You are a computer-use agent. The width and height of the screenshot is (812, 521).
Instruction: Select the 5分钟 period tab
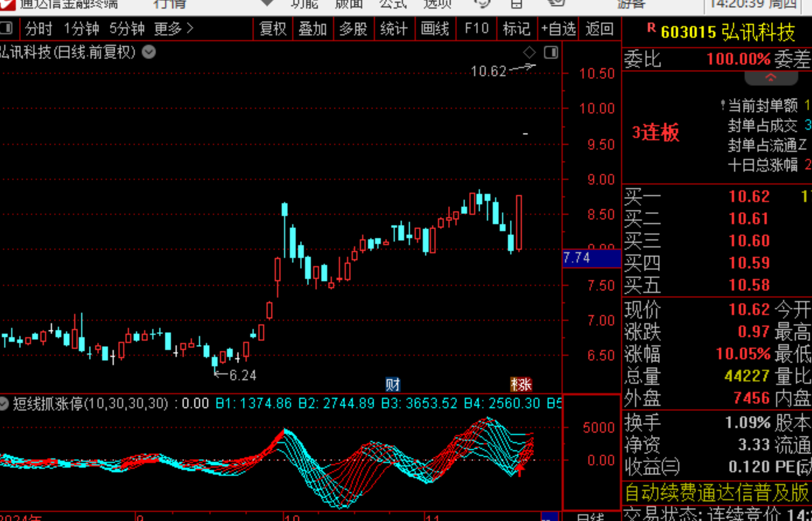[126, 29]
